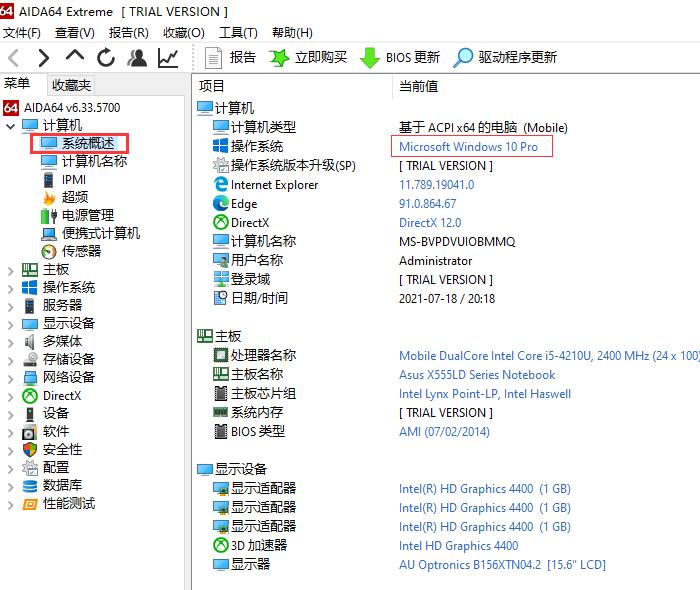Expand the 网络设备 tree node
The height and width of the screenshot is (590, 700).
point(11,378)
